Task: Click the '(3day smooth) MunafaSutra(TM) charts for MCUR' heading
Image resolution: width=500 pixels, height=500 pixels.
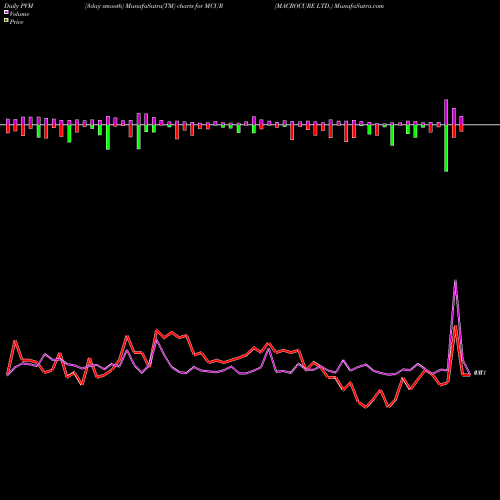Action: coord(154,6)
